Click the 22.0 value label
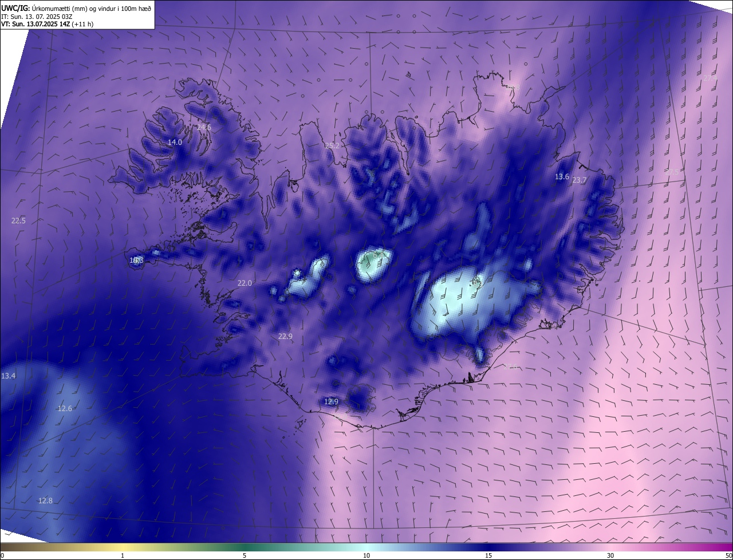The width and height of the screenshot is (733, 560). click(245, 283)
